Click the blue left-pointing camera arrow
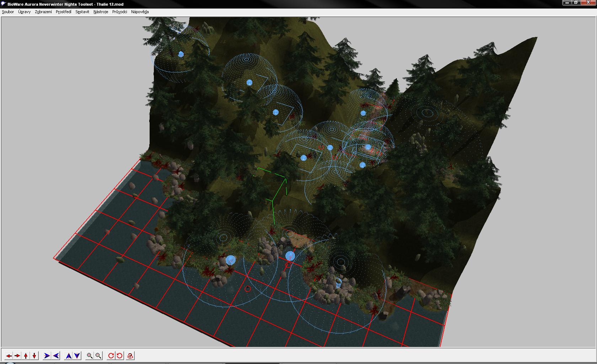Viewport: 597px width, 364px height. click(x=56, y=355)
